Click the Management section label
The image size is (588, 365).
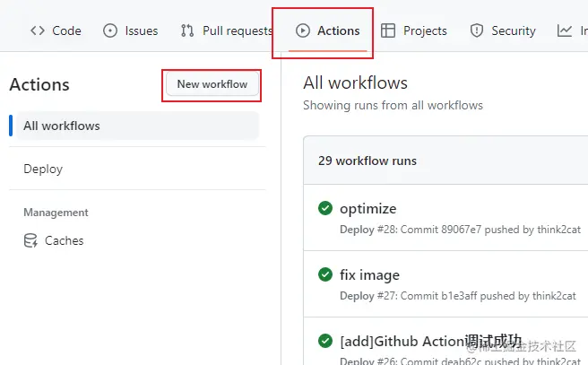point(56,213)
